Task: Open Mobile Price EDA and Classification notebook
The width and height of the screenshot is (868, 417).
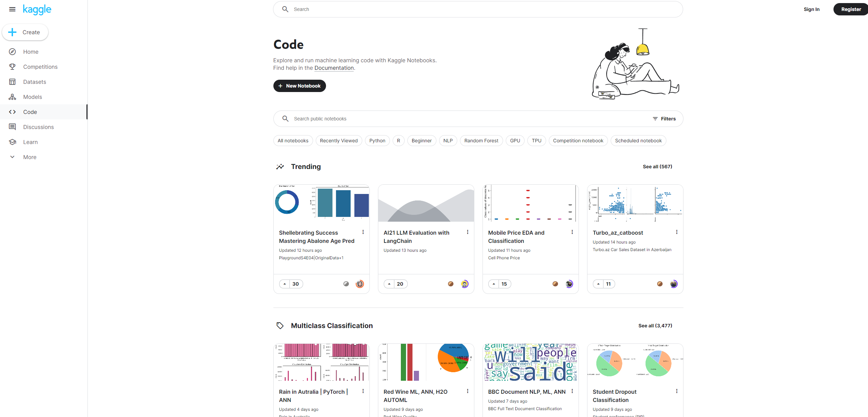Action: [516, 237]
